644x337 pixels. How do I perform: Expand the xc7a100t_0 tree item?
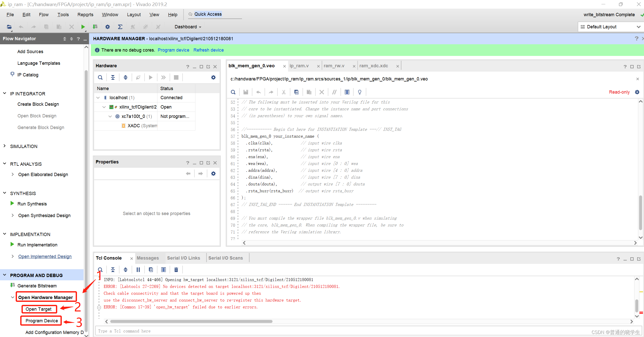(x=110, y=116)
